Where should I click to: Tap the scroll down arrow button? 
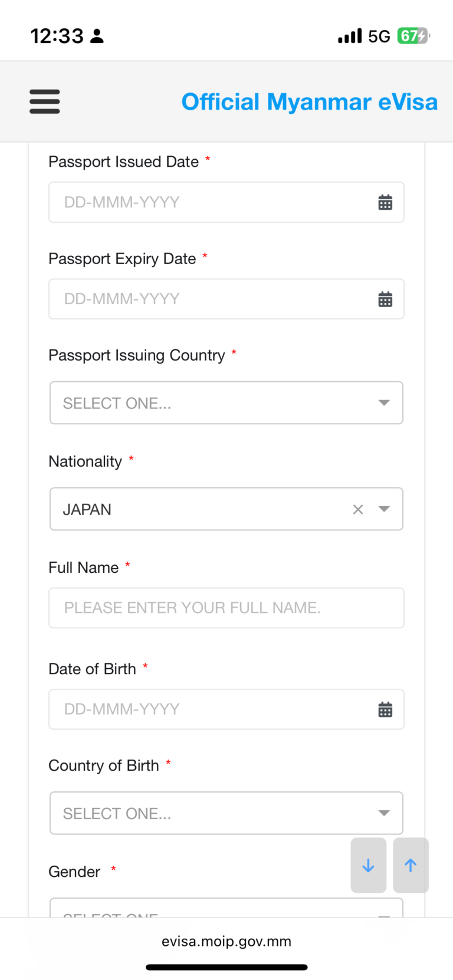(369, 865)
